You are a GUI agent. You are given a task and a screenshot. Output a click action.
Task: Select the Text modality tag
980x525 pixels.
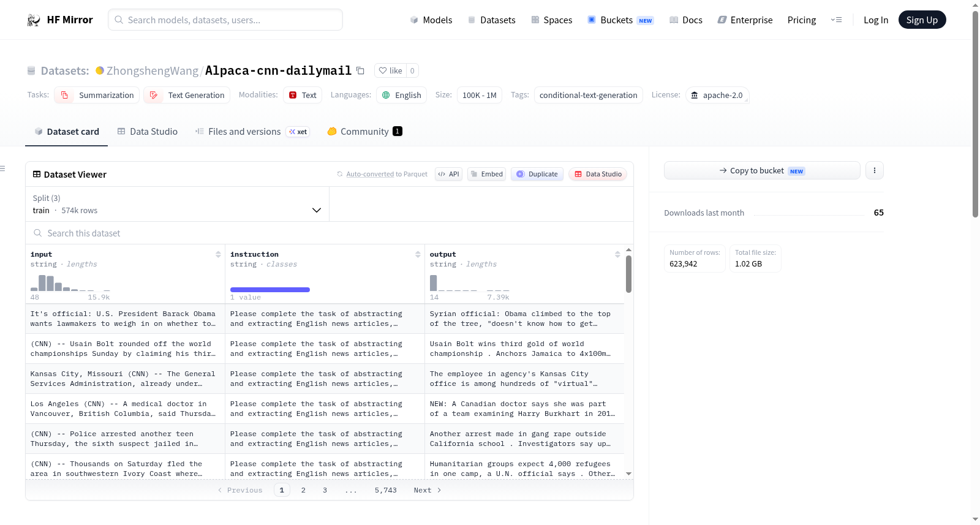(303, 95)
